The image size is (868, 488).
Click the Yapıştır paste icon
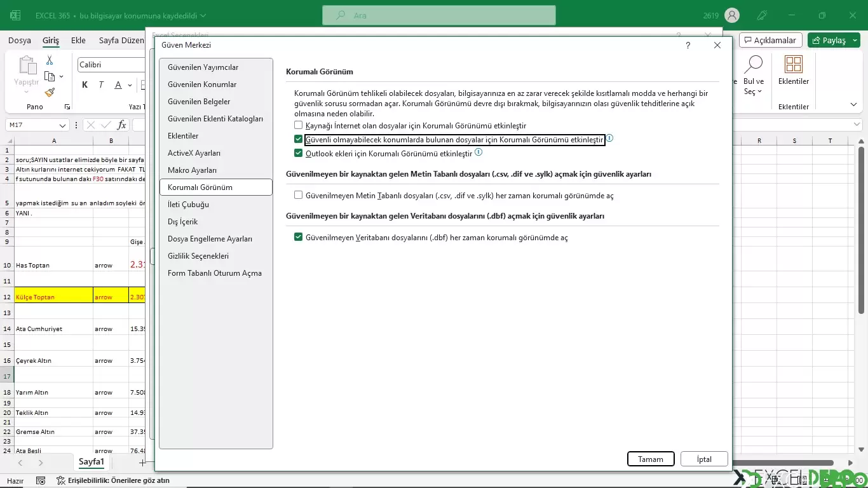(27, 65)
